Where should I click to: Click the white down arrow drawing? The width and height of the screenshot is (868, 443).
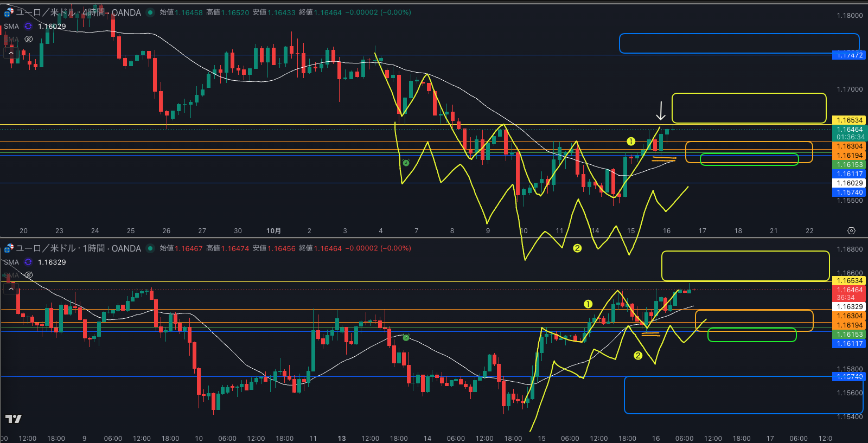[x=660, y=111]
